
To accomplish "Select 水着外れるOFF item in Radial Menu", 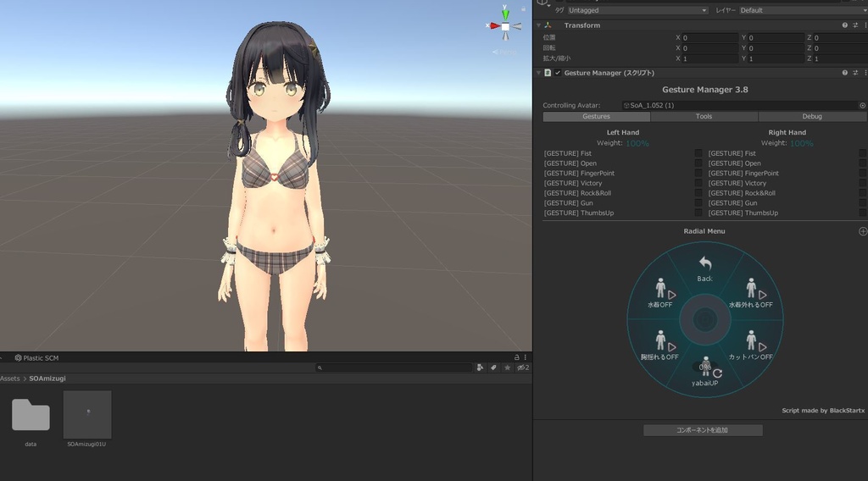I will coord(751,293).
